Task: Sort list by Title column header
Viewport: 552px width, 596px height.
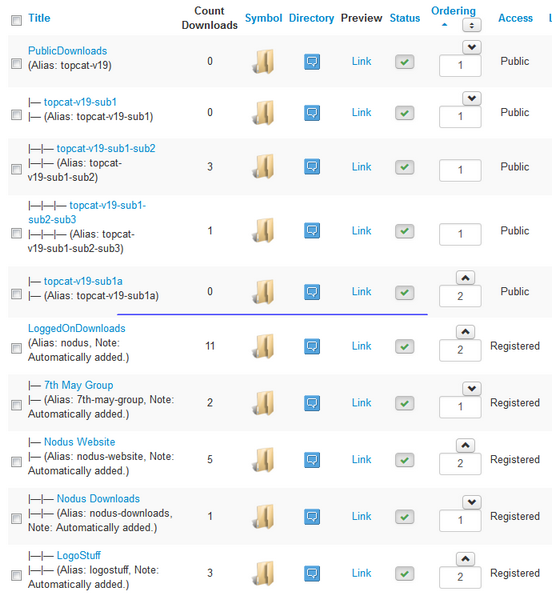Action: 39,18
